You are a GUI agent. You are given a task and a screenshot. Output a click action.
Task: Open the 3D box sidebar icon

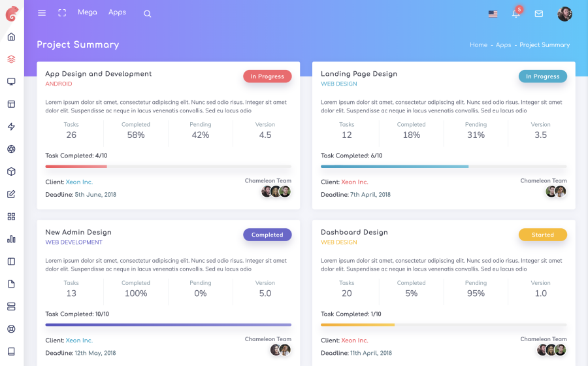pyautogui.click(x=11, y=172)
